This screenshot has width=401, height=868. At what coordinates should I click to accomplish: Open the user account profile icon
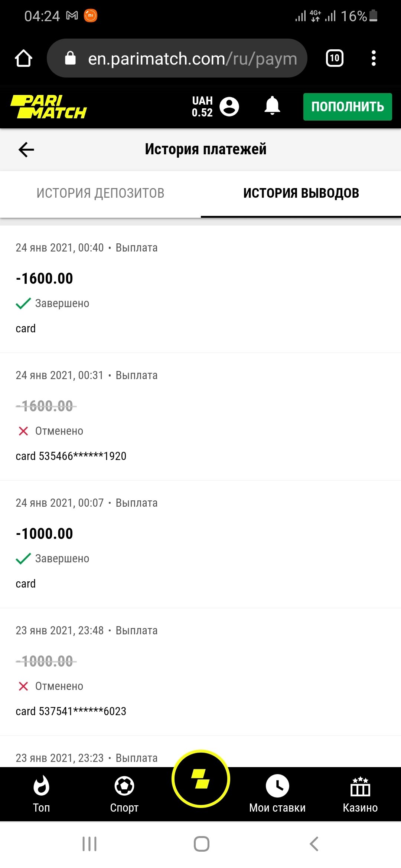click(x=229, y=107)
